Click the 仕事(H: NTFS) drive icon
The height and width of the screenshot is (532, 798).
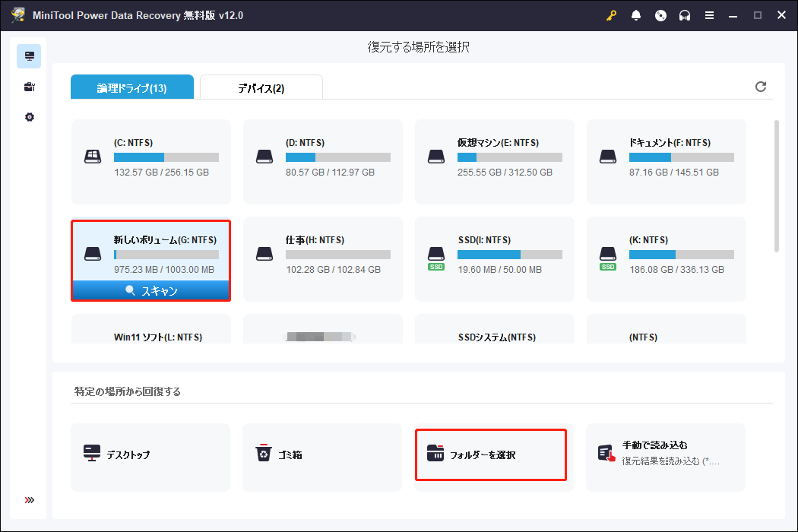pos(264,254)
